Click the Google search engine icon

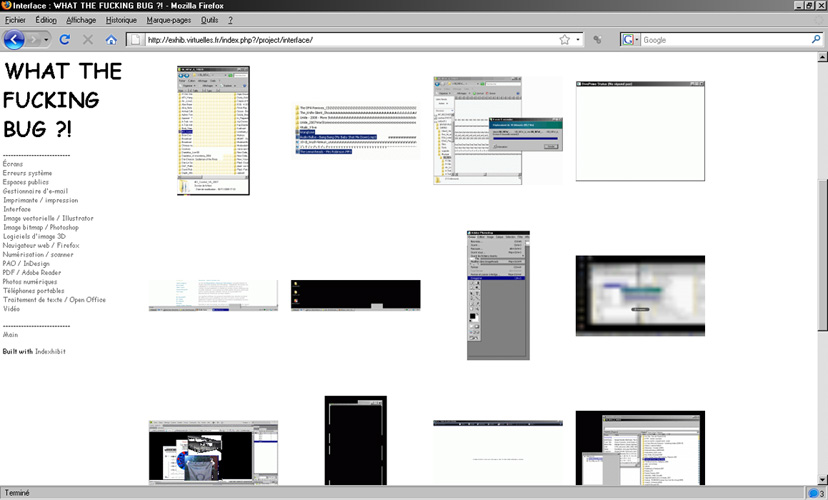(x=627, y=40)
